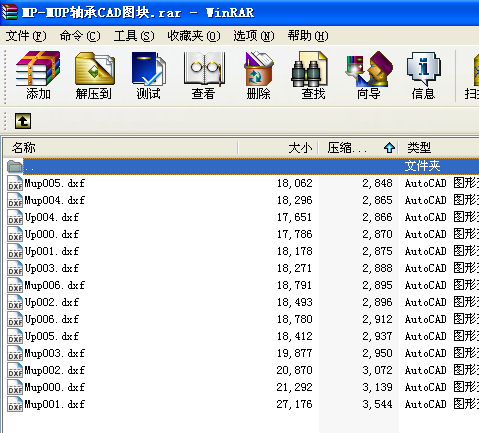Image resolution: width=479 pixels, height=433 pixels.
Task: Click the DXF icon of Mup002.dxf
Action: click(15, 370)
